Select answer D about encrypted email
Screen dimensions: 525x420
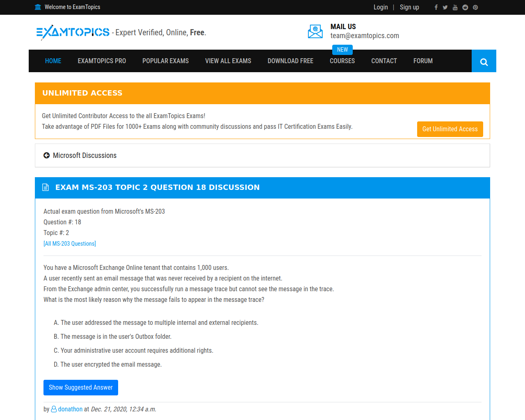pos(107,365)
